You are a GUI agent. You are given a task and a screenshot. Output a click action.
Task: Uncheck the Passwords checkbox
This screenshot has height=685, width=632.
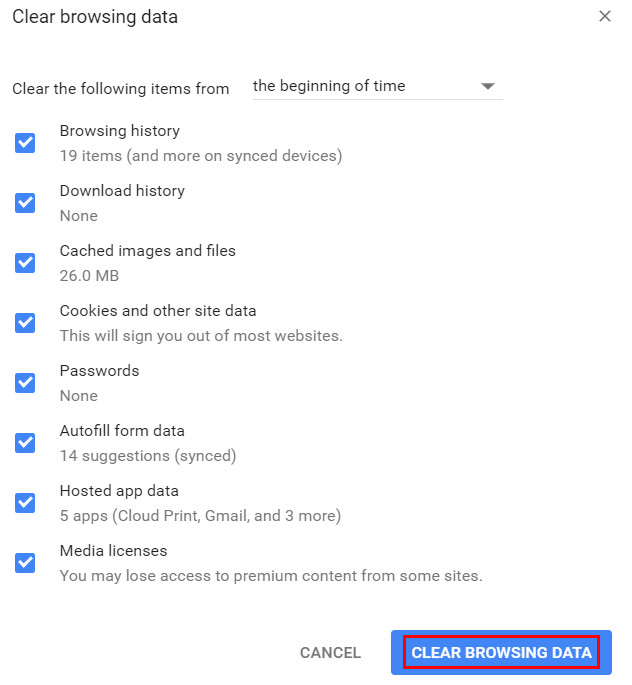25,383
